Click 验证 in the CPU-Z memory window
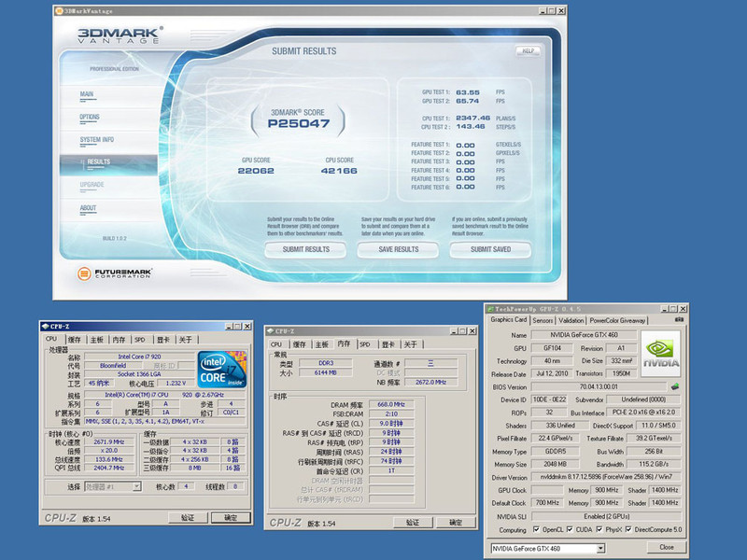Image resolution: width=747 pixels, height=560 pixels. 413,523
